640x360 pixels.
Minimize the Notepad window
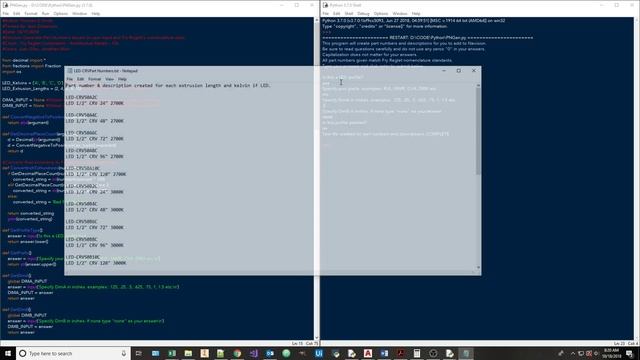point(444,71)
